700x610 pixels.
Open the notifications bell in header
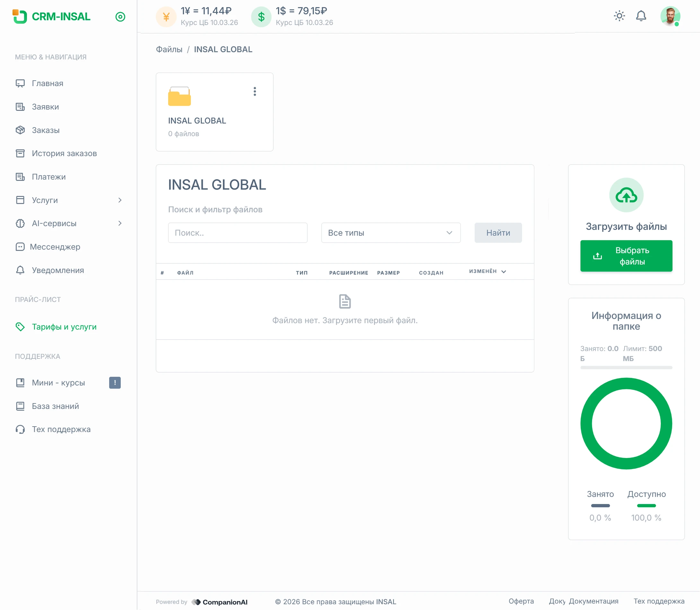[641, 16]
